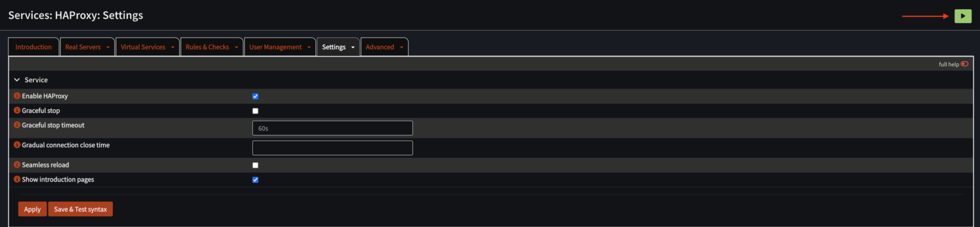The height and width of the screenshot is (227, 980).
Task: Toggle the full help switch
Action: click(964, 64)
